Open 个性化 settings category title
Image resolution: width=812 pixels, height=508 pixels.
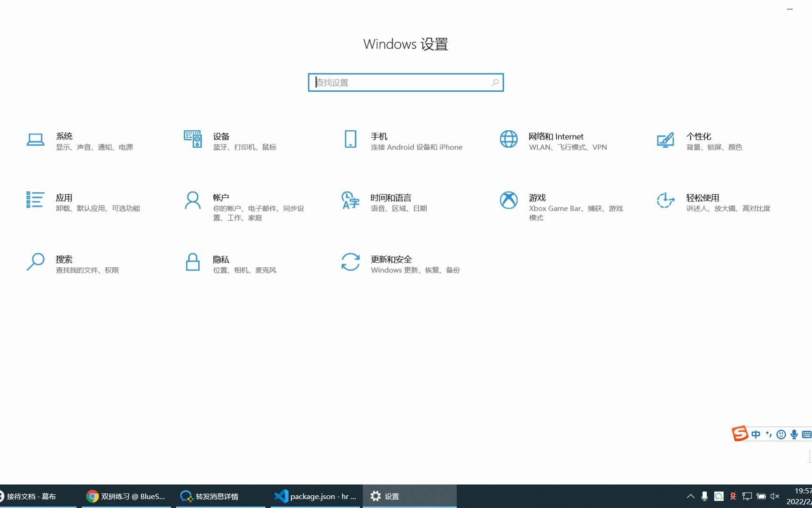tap(698, 136)
